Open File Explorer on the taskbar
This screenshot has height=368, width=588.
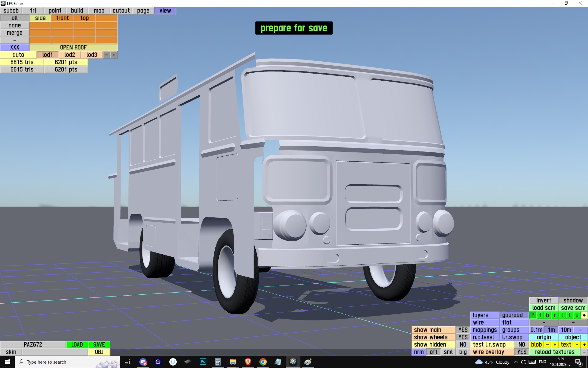pos(233,362)
